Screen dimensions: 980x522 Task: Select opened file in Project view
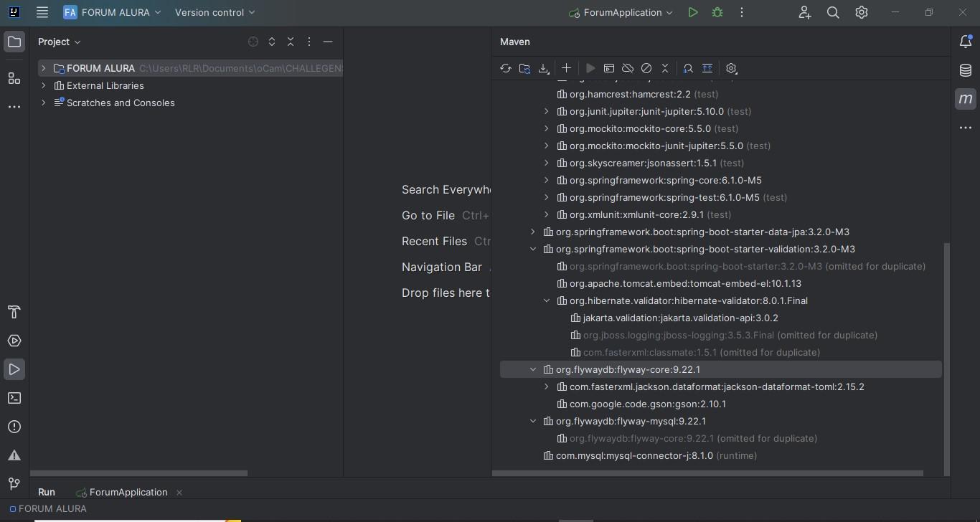click(x=253, y=42)
